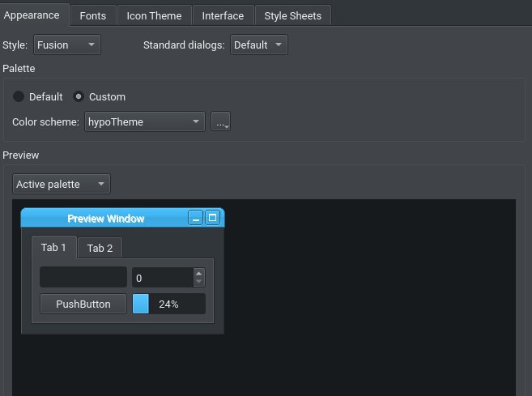
Task: Switch to the Icon Theme tab
Action: [x=154, y=15]
